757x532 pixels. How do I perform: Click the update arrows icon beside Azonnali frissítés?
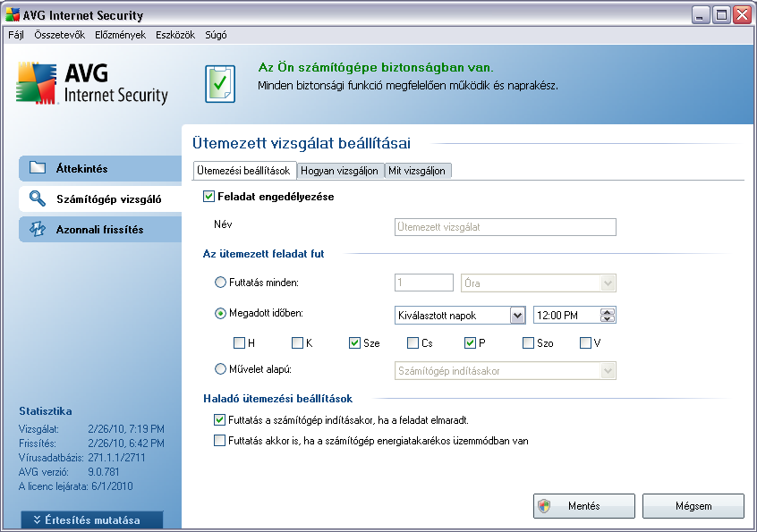38,229
